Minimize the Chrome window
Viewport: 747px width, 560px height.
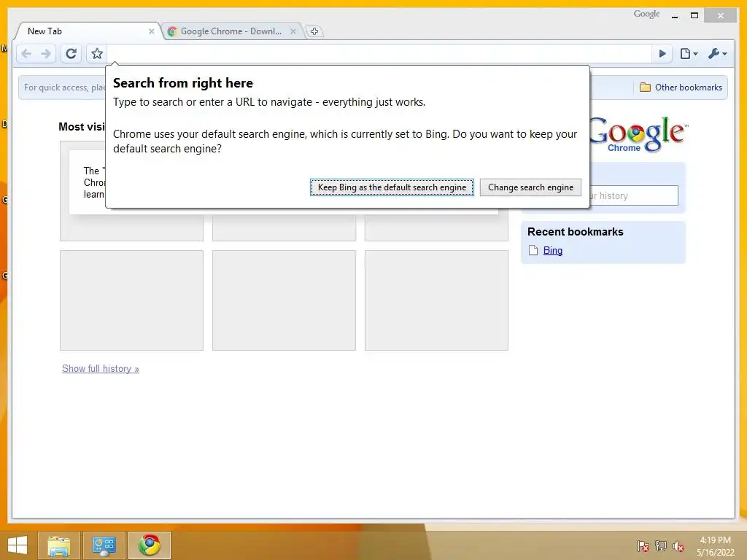point(675,16)
